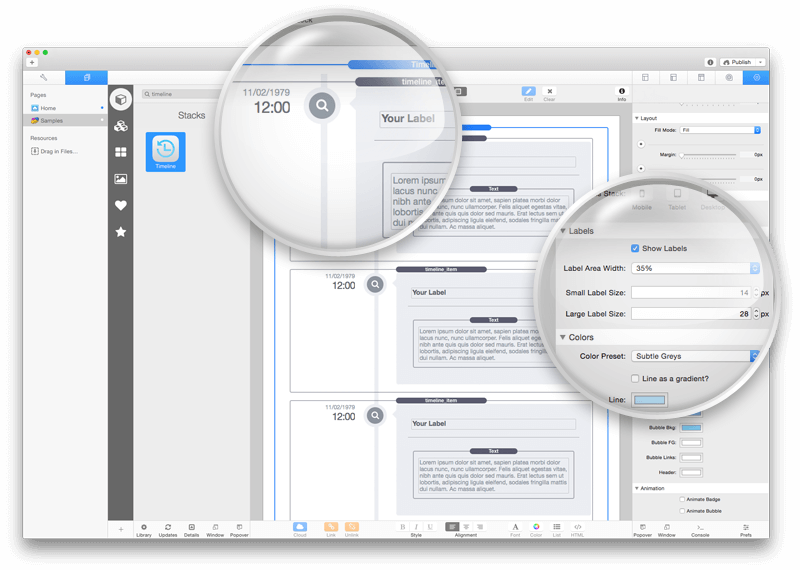Click the info icon beside Publish

(x=710, y=62)
